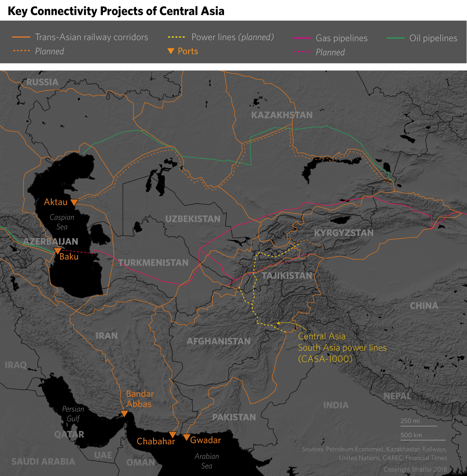Screen dimensions: 467x476
Task: Click the OMAN country label
Action: coord(140,463)
